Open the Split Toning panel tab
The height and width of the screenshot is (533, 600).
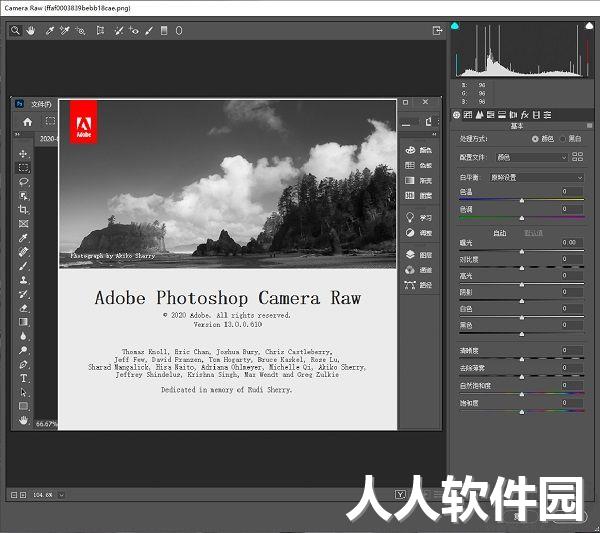[x=502, y=115]
